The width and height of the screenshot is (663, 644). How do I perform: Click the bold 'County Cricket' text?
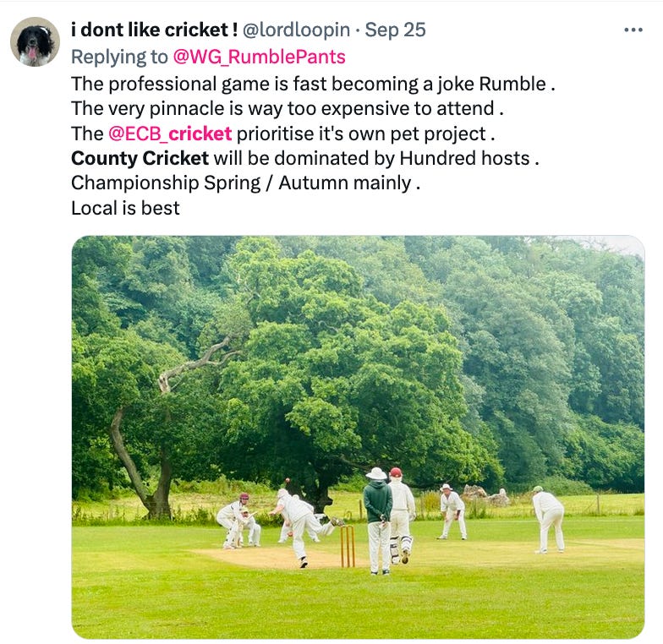click(x=140, y=159)
